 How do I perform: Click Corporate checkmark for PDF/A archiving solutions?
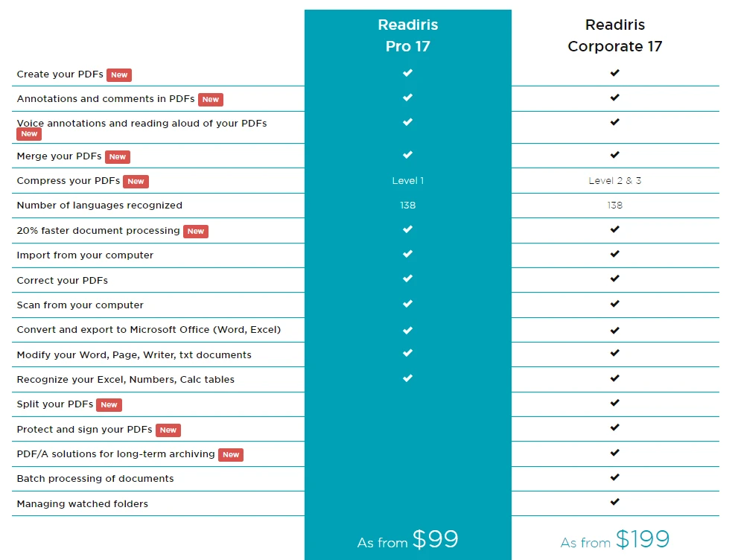pos(614,453)
